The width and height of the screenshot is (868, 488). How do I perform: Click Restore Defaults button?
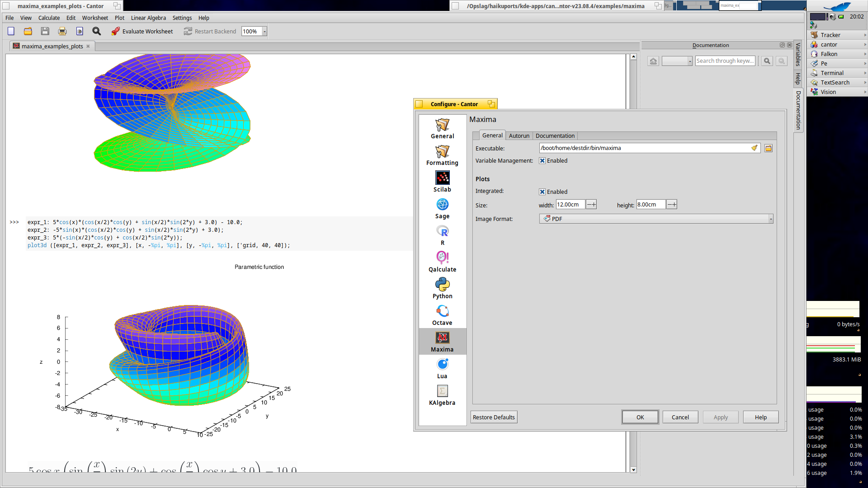(x=494, y=417)
